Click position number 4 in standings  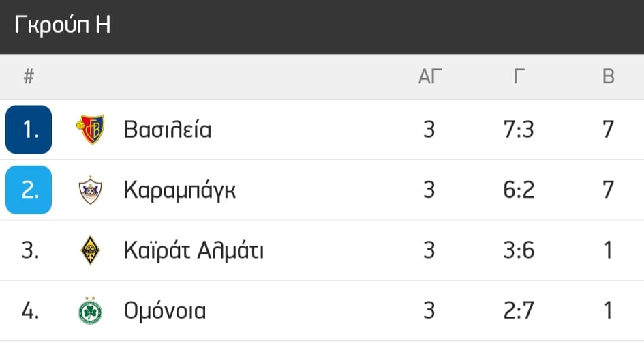click(30, 310)
